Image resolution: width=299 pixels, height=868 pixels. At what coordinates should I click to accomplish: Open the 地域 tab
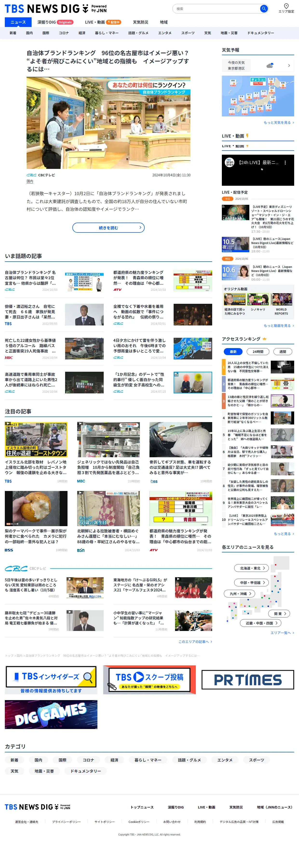click(x=164, y=22)
